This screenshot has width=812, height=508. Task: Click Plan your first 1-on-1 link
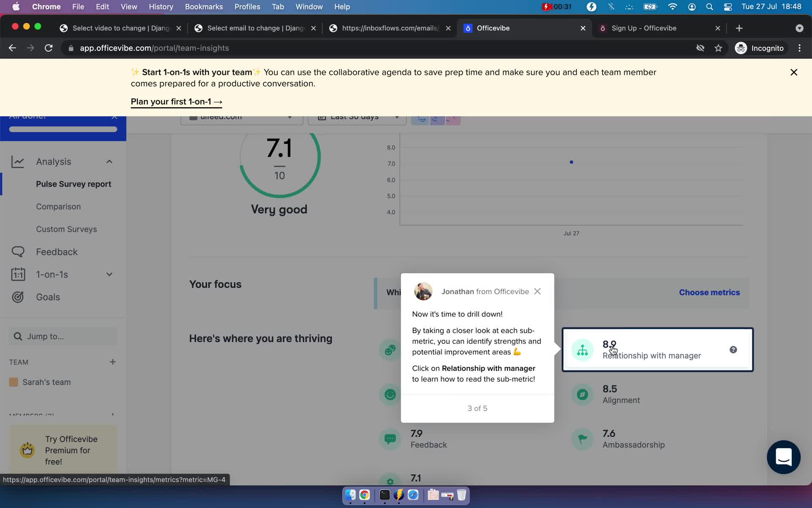pyautogui.click(x=176, y=102)
